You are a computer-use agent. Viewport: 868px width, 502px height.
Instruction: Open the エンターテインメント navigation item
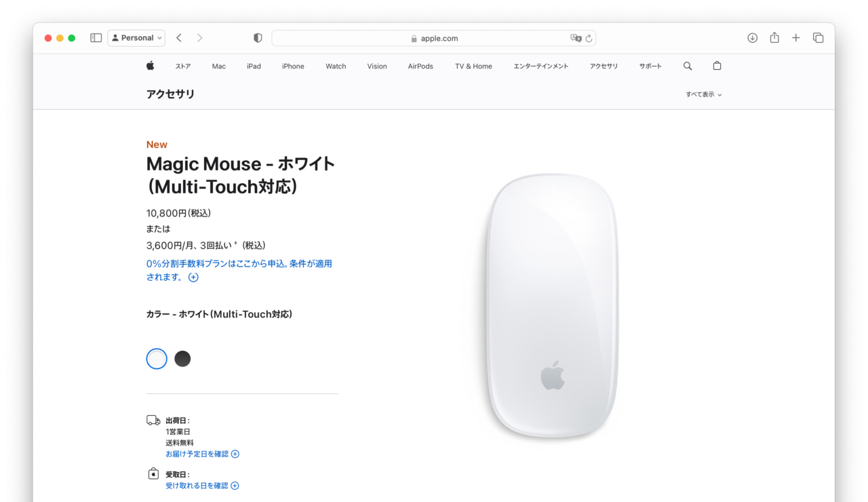540,66
